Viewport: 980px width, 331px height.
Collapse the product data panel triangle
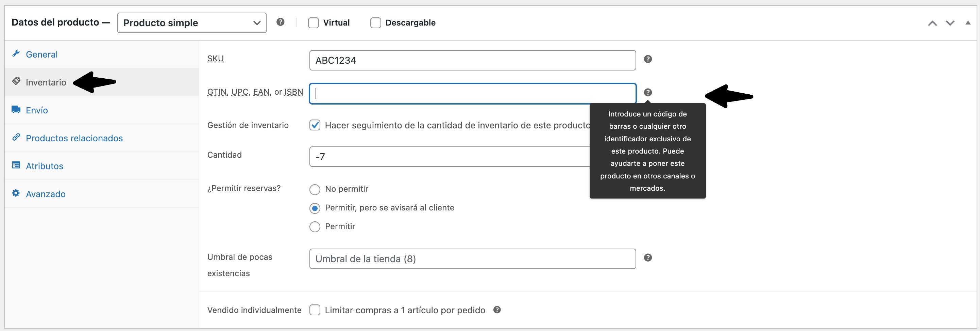pos(968,23)
